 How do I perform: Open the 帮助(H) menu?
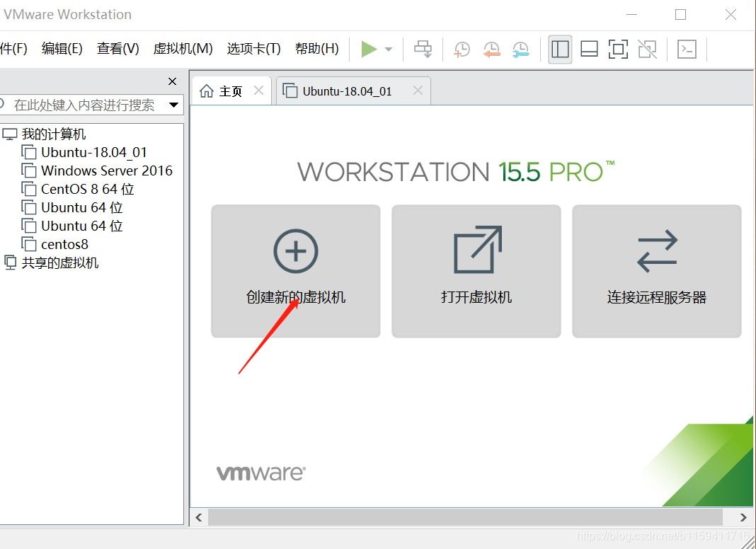pyautogui.click(x=316, y=49)
